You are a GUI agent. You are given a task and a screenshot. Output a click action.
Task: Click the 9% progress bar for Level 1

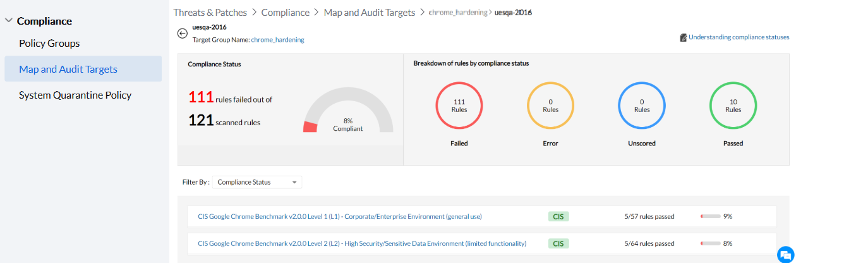(711, 216)
